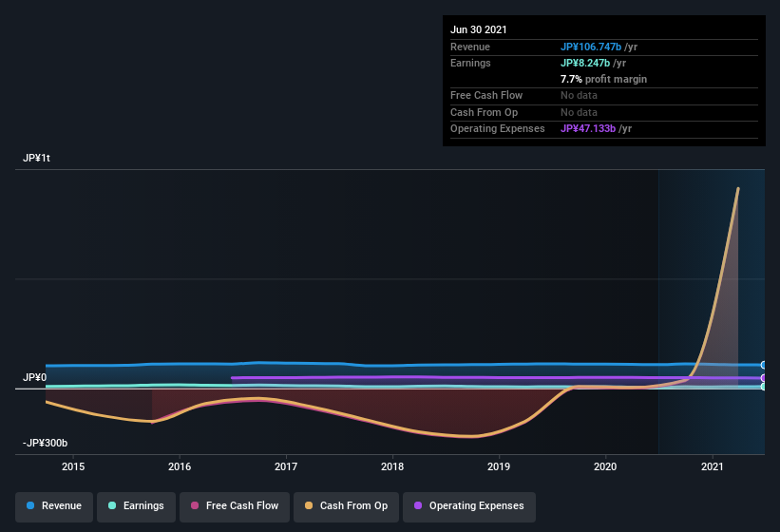Click the Cash From Op line peak in 2021

(738, 188)
